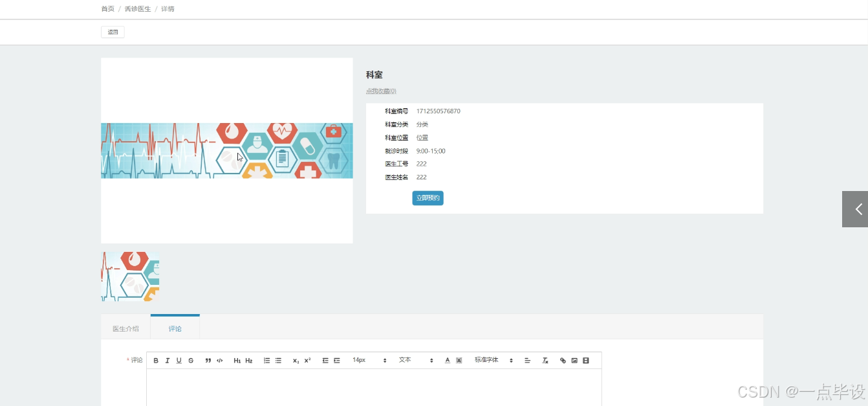Apply superscript formatting

pyautogui.click(x=307, y=361)
